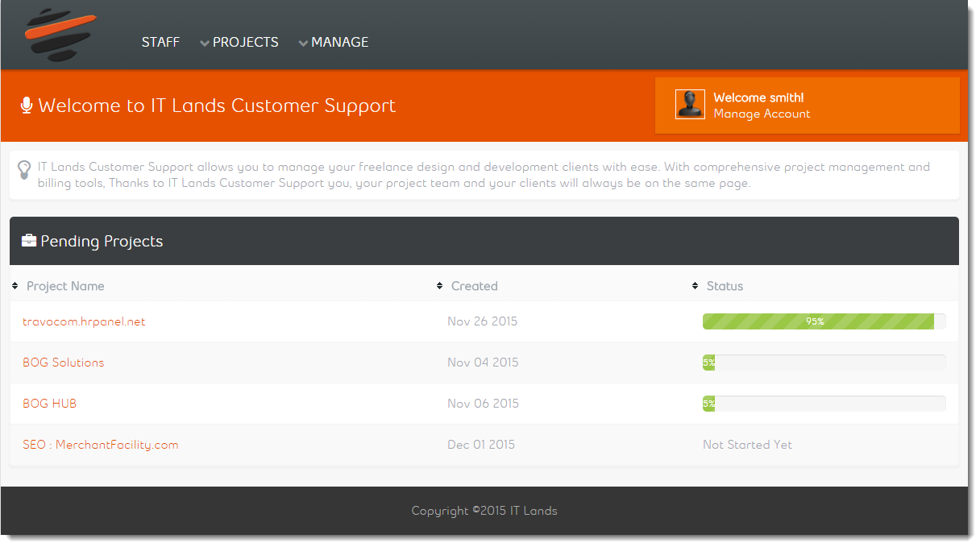Click the user avatar picture
980x547 pixels.
click(690, 104)
